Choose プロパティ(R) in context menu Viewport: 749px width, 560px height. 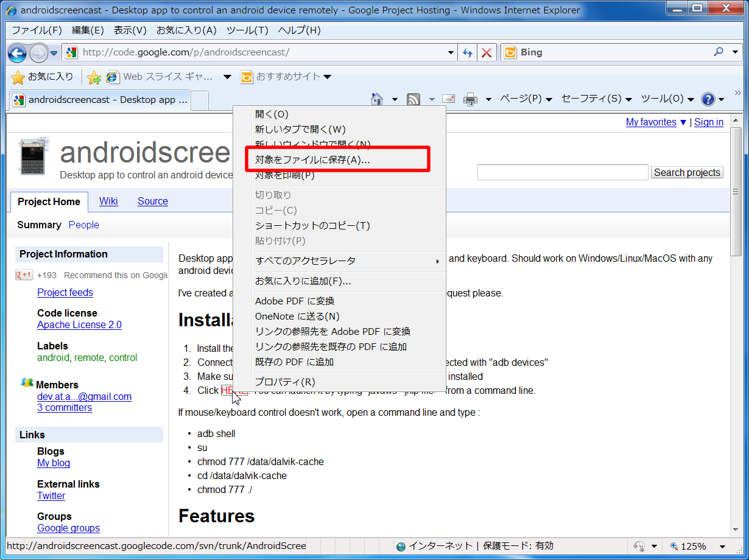[340, 382]
